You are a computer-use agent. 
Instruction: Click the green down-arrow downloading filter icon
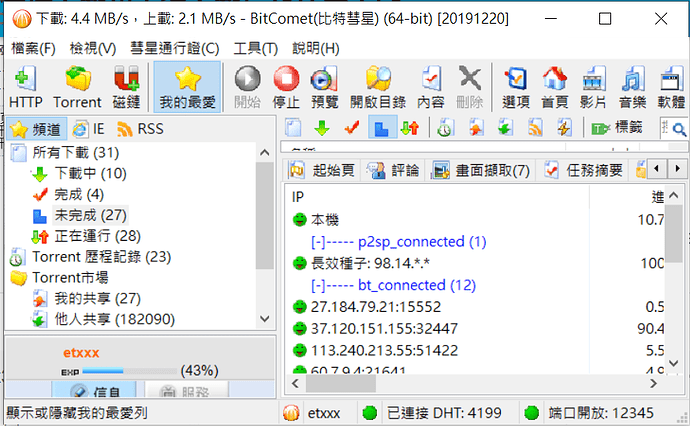(322, 128)
